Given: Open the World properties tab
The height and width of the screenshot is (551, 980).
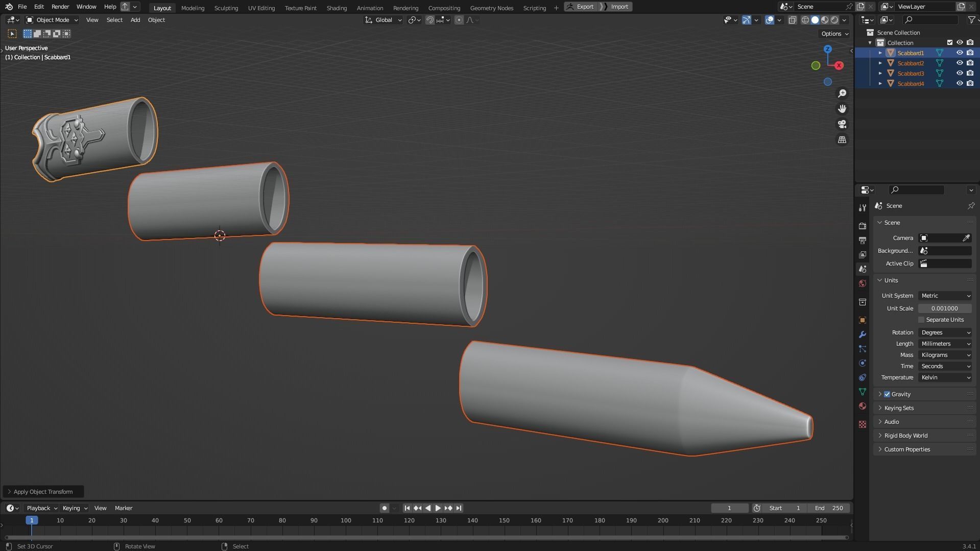Looking at the screenshot, I should 863,283.
